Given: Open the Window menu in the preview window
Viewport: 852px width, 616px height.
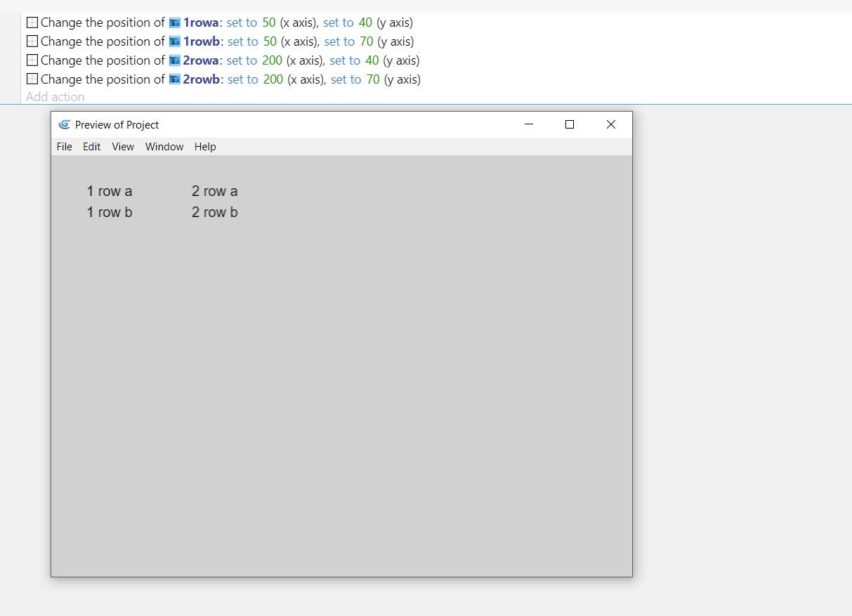Looking at the screenshot, I should tap(164, 146).
